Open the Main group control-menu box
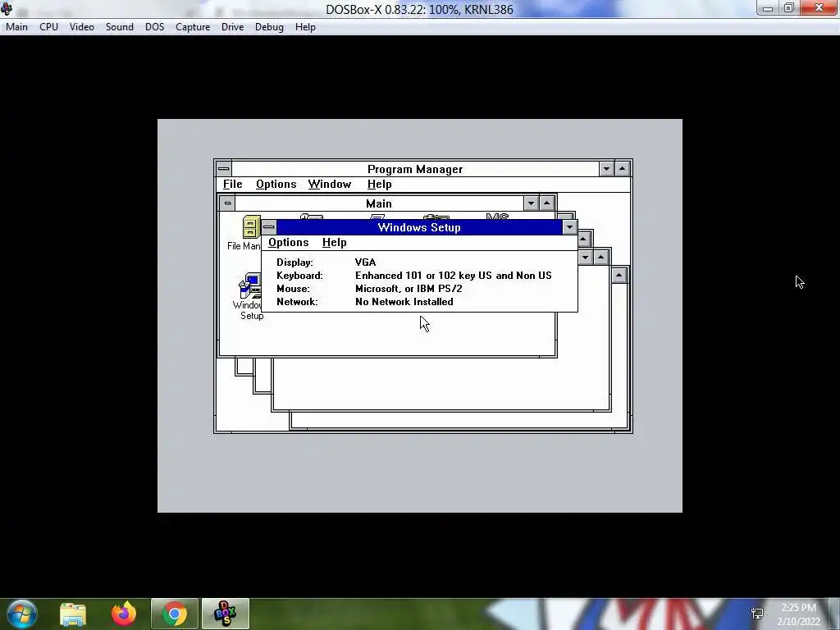The height and width of the screenshot is (630, 840). pyautogui.click(x=228, y=203)
